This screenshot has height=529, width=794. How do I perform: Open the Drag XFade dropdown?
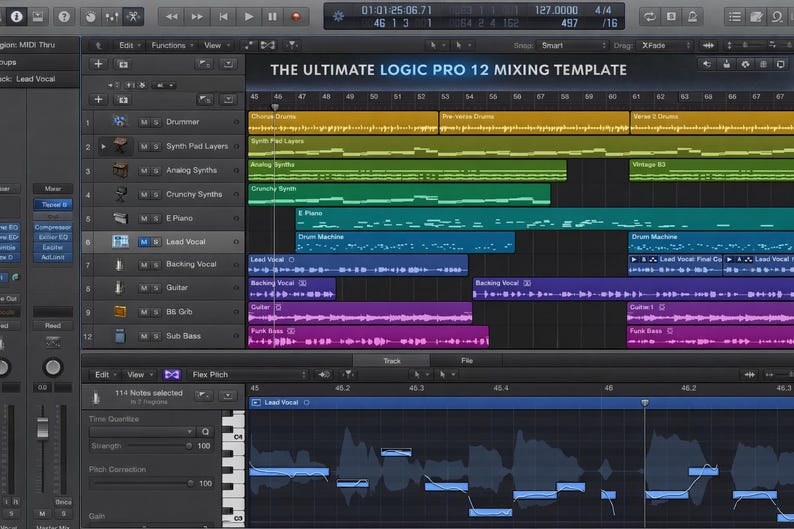point(665,46)
